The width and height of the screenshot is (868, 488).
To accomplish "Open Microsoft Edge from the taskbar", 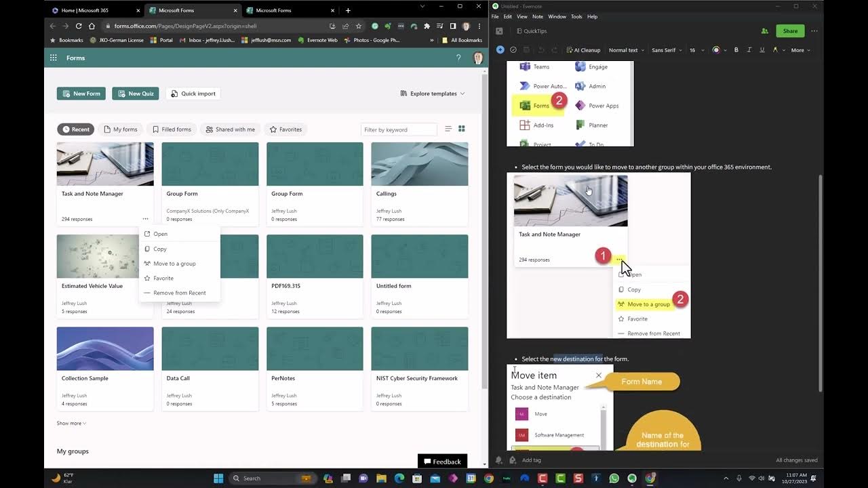I will [x=399, y=478].
